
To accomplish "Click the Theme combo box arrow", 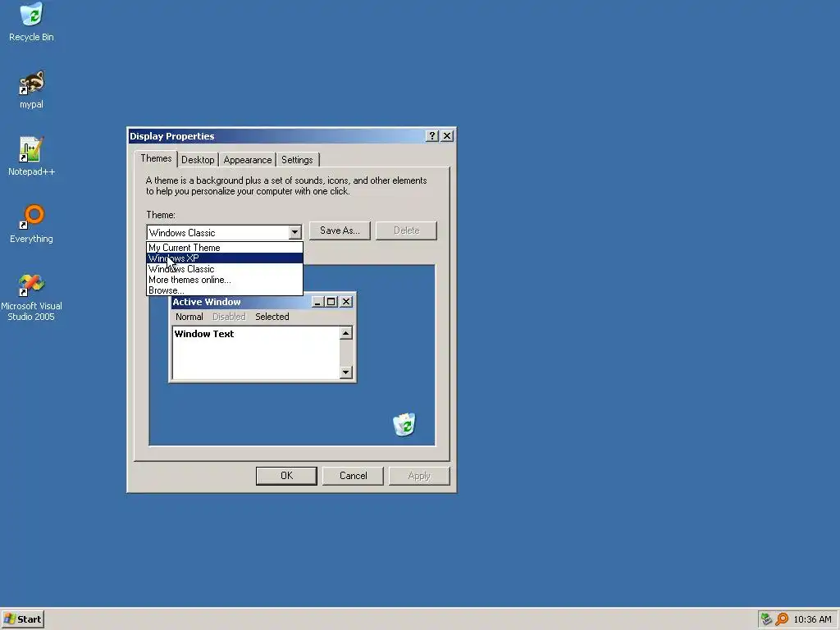I will tap(294, 232).
